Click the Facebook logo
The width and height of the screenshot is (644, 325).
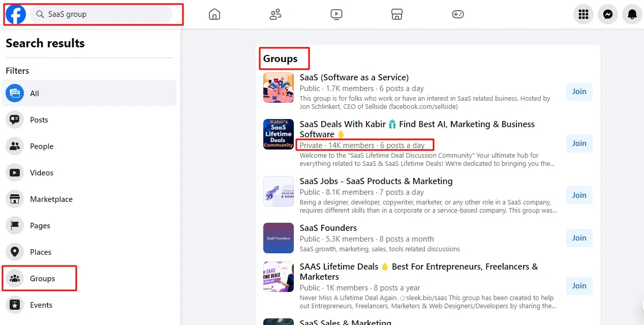tap(15, 14)
